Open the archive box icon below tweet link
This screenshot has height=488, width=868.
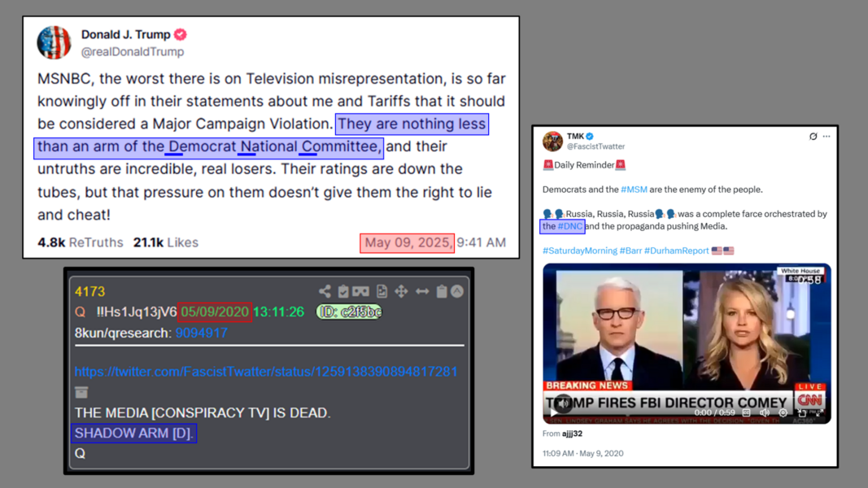(81, 392)
